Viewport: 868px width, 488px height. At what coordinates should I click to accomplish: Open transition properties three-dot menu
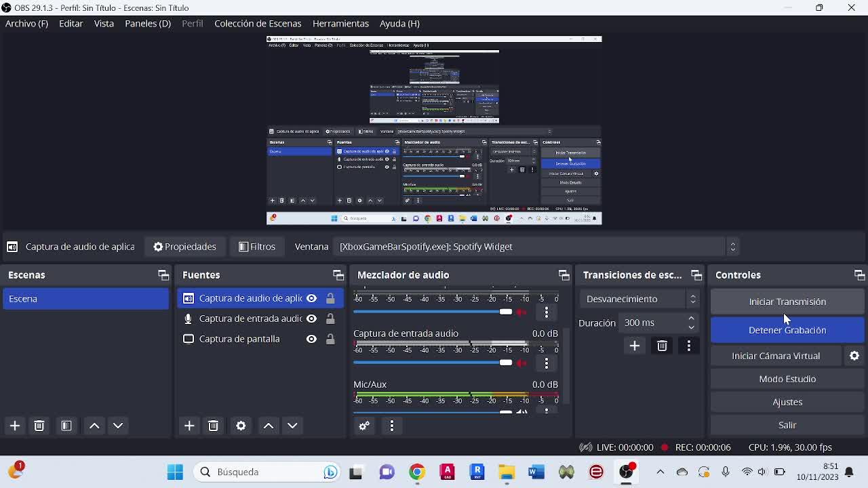click(x=689, y=346)
